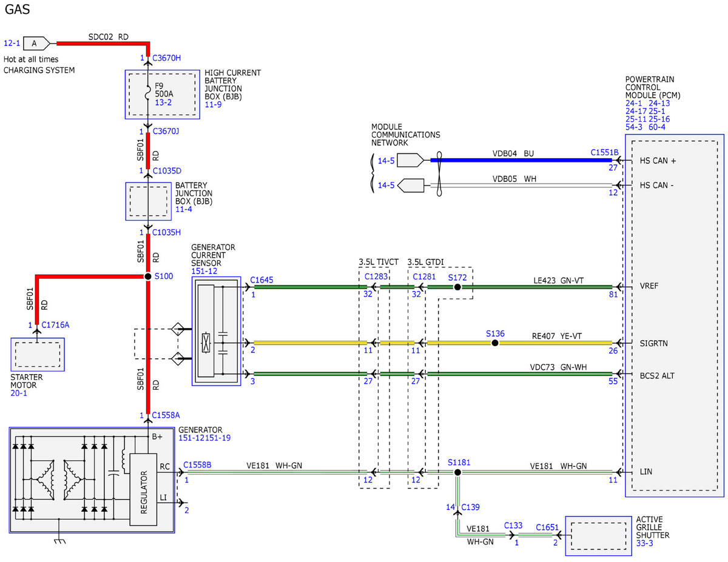Open fuse page reference 13-2
The width and height of the screenshot is (728, 562).
click(164, 104)
